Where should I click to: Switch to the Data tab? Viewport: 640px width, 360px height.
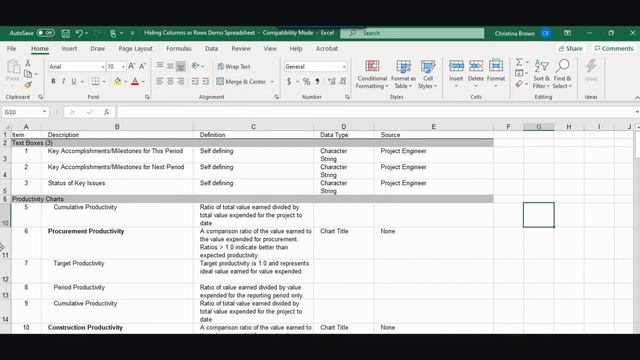click(211, 49)
